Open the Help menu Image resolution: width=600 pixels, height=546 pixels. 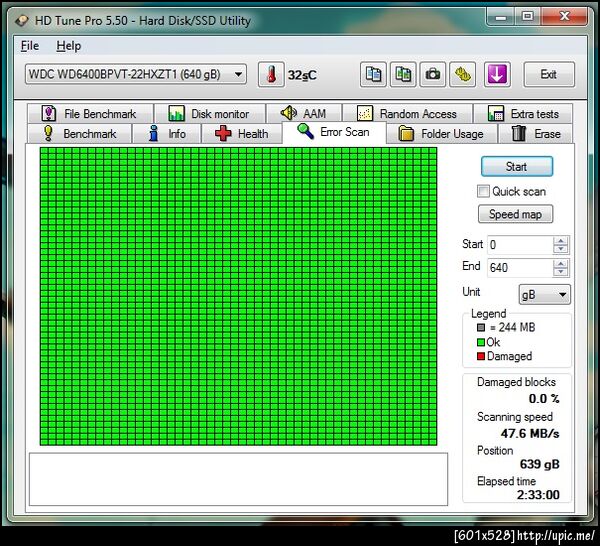click(x=69, y=46)
